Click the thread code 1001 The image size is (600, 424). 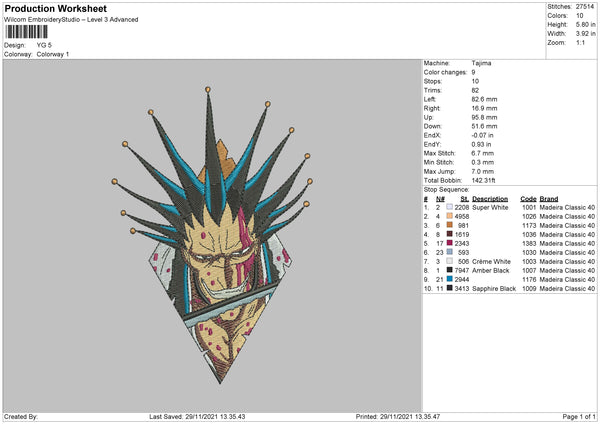[529, 207]
